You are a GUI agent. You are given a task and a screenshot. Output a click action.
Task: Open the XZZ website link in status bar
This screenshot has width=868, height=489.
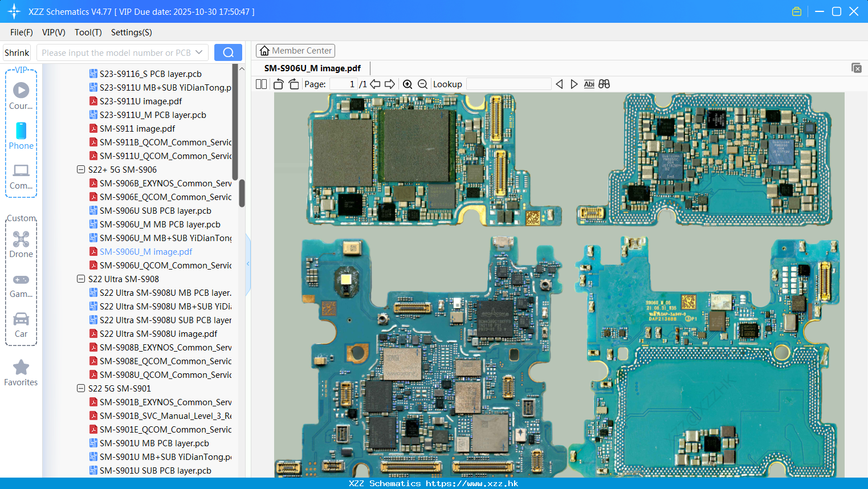472,483
